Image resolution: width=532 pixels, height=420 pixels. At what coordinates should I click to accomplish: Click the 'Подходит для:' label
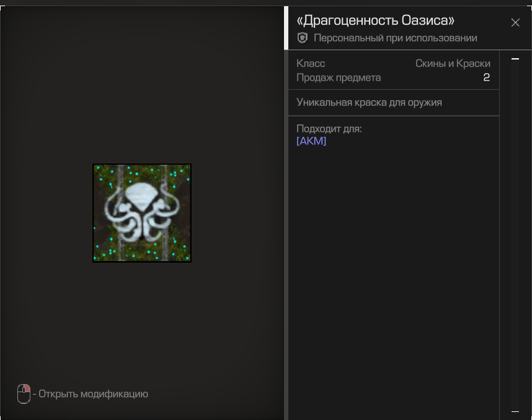pyautogui.click(x=329, y=129)
